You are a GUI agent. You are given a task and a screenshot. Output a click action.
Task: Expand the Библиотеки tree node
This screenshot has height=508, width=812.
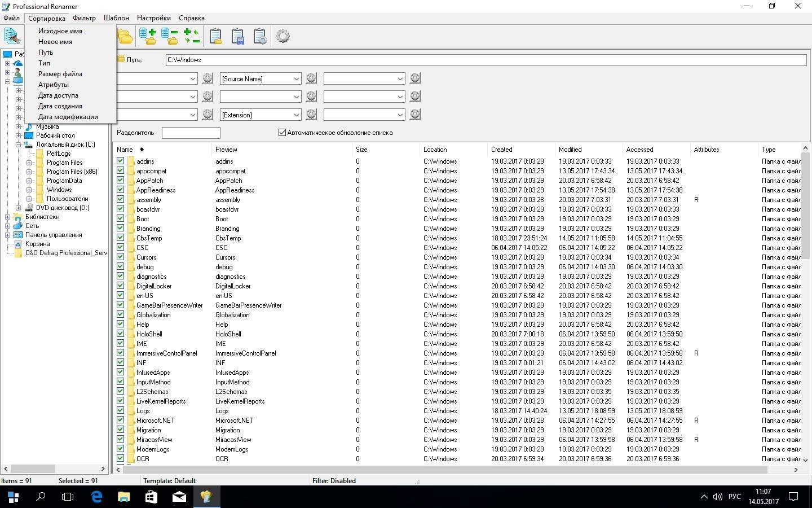7,217
